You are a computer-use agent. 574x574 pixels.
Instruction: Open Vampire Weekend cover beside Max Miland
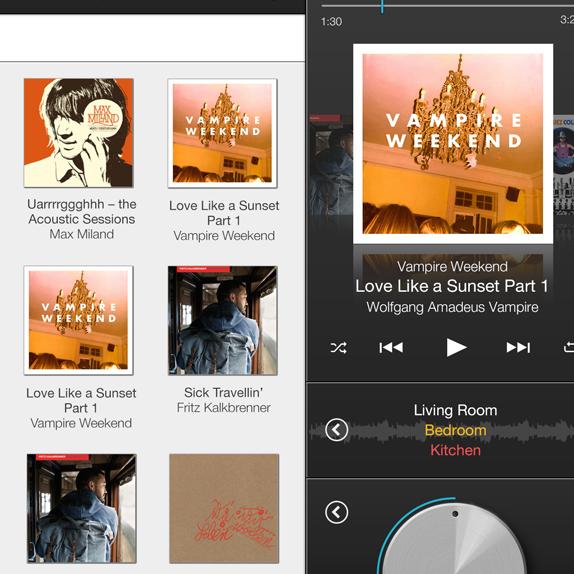click(x=223, y=133)
